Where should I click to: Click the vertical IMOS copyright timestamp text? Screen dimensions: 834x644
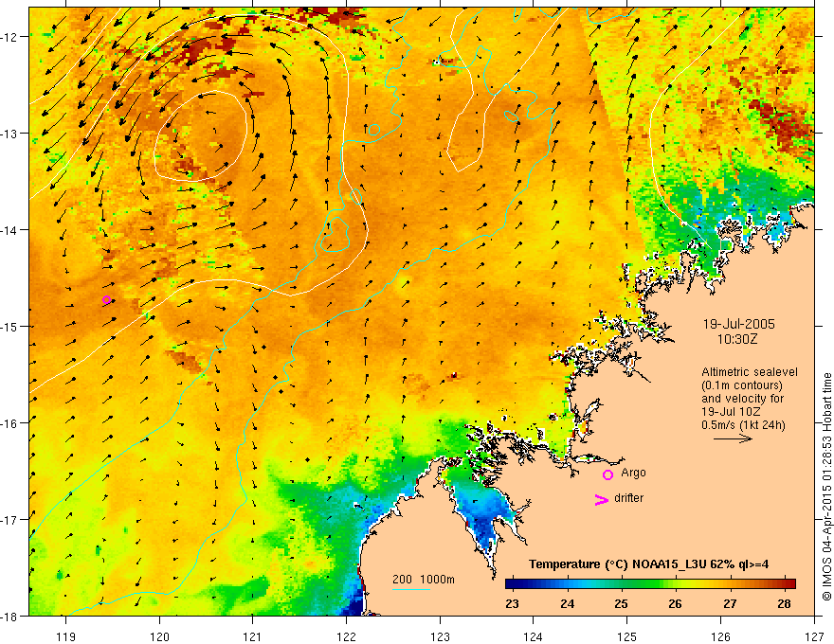click(x=826, y=487)
